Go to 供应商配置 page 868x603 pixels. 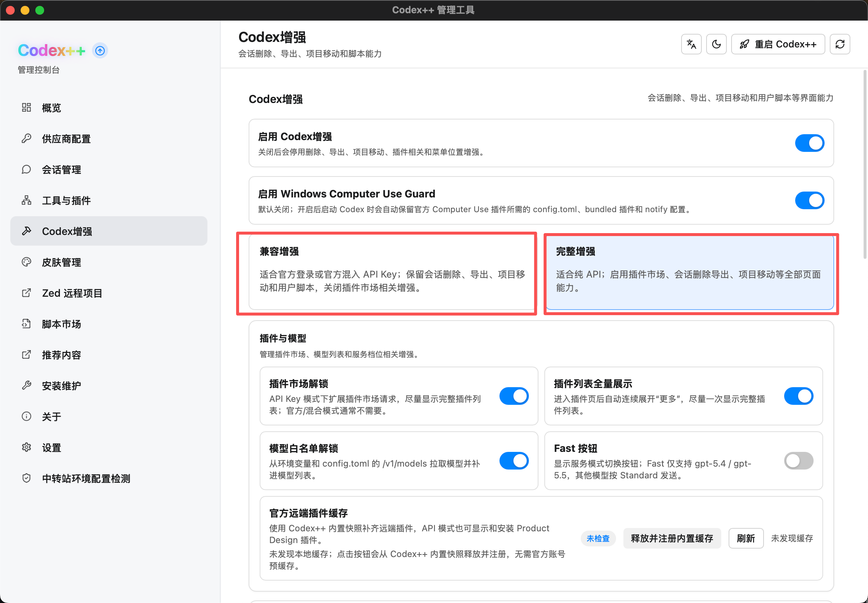(x=109, y=139)
